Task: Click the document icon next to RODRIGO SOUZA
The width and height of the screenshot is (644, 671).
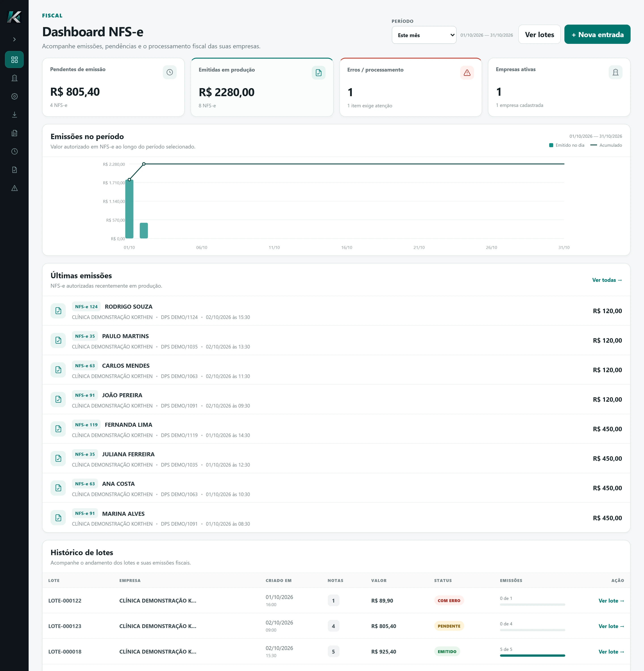Action: pos(58,311)
